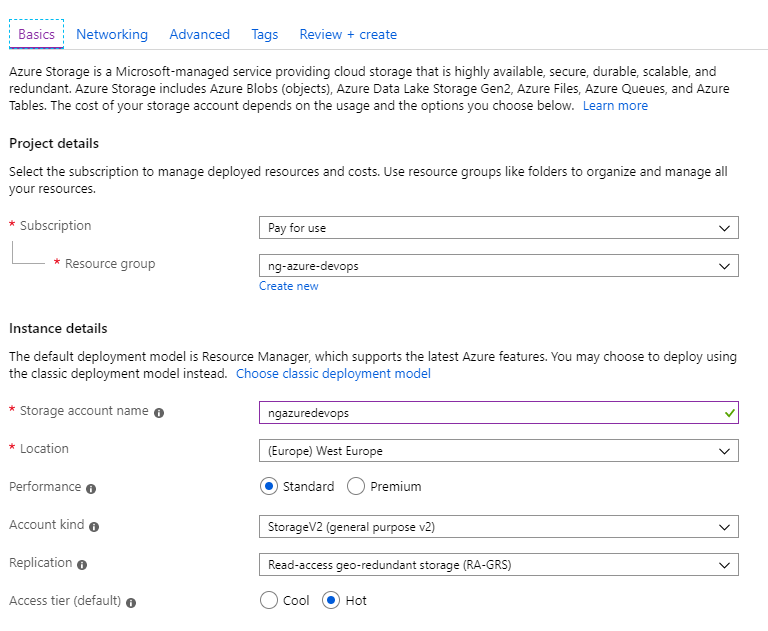Click the Learn more link
Image resolution: width=768 pixels, height=631 pixels.
[x=615, y=105]
